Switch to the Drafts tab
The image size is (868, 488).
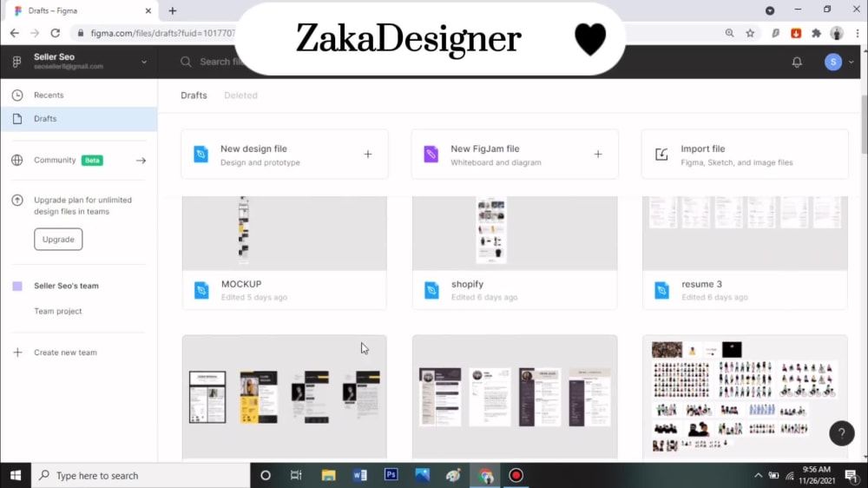click(194, 96)
